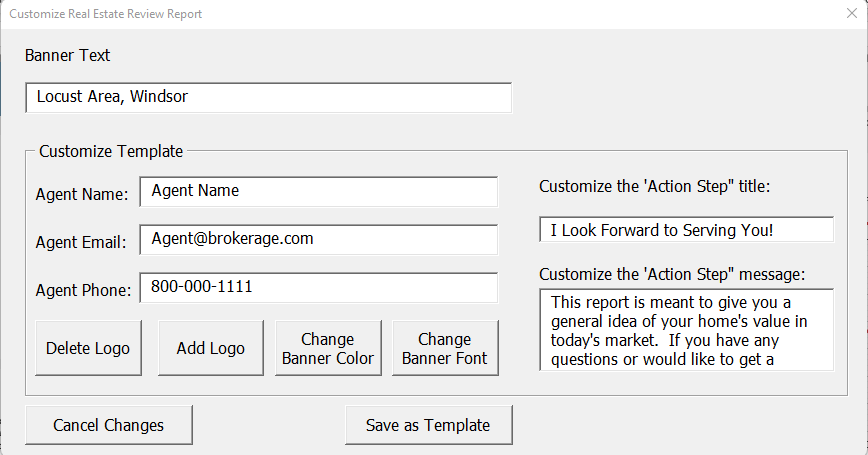This screenshot has width=868, height=455.
Task: Discard edits with Cancel Changes
Action: click(x=108, y=425)
